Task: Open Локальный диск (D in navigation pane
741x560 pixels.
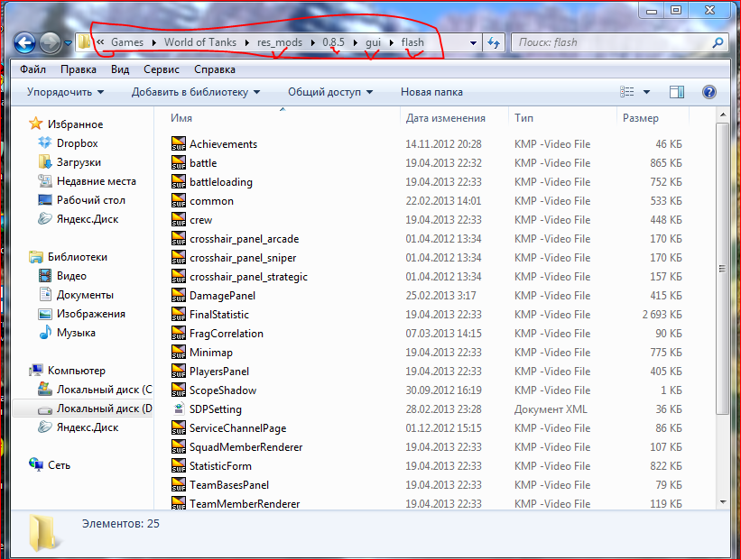Action: (x=104, y=408)
